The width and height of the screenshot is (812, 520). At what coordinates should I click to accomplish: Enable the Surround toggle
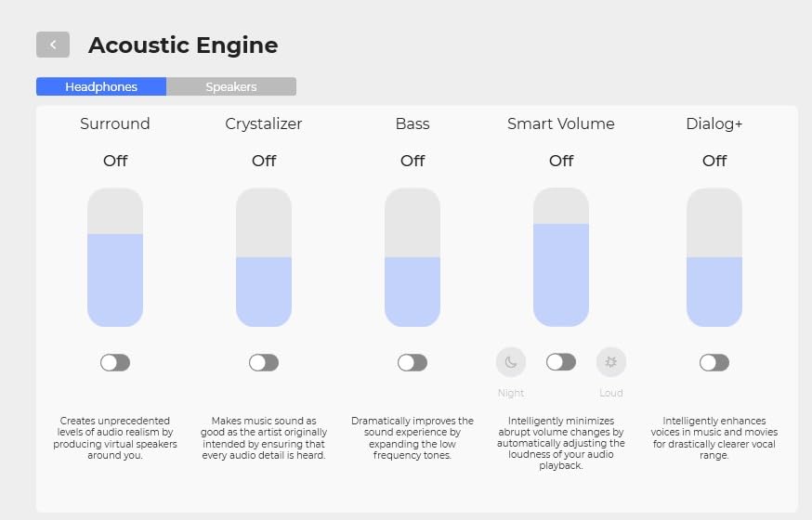pos(115,363)
